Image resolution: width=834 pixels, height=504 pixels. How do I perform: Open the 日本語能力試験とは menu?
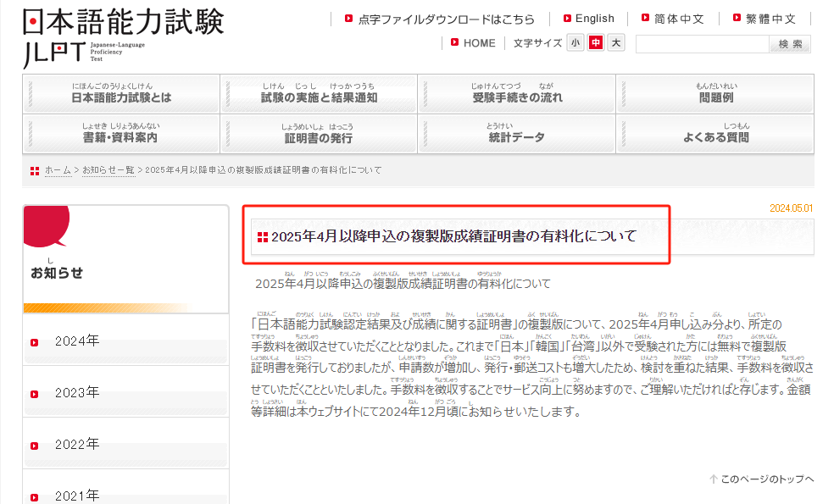[121, 93]
